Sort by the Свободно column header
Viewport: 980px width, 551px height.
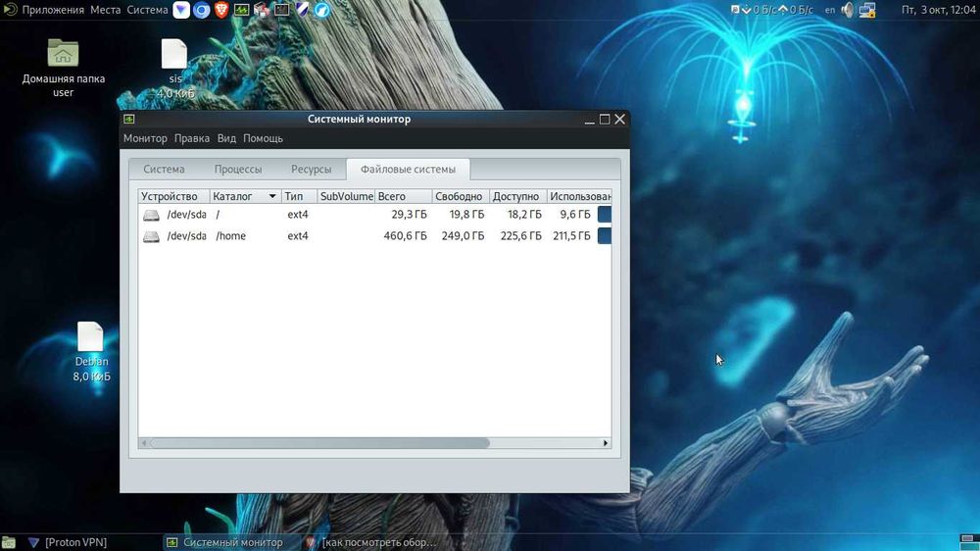(461, 196)
